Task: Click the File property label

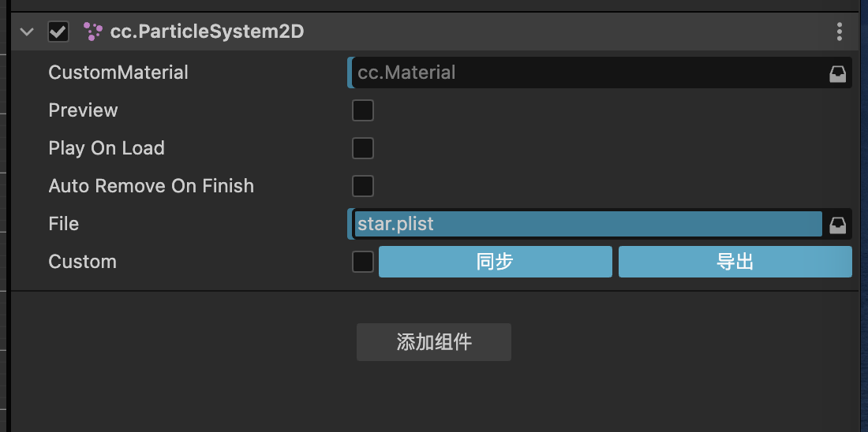Action: pyautogui.click(x=64, y=224)
